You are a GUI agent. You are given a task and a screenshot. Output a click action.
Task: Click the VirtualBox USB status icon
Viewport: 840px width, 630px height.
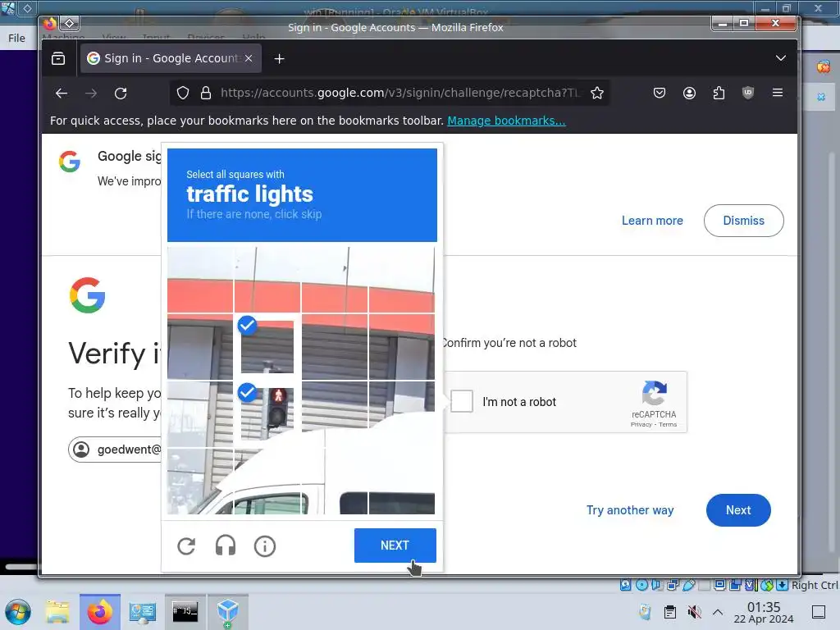689,585
